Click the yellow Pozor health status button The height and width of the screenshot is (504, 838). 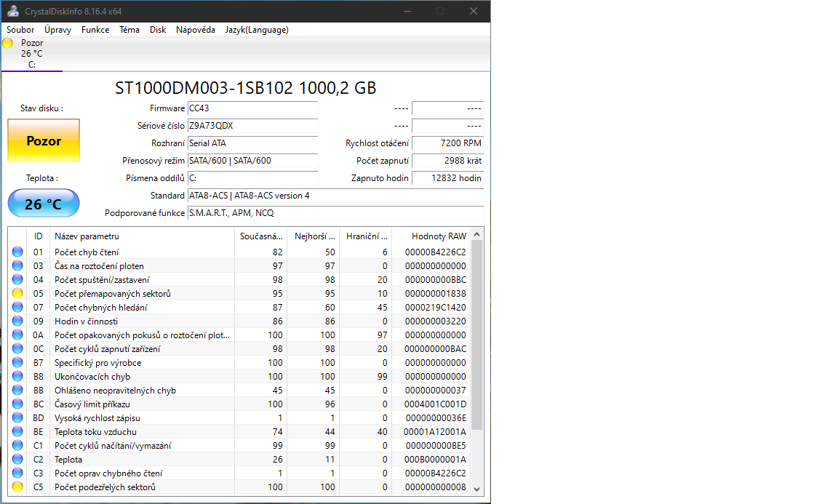click(x=44, y=141)
